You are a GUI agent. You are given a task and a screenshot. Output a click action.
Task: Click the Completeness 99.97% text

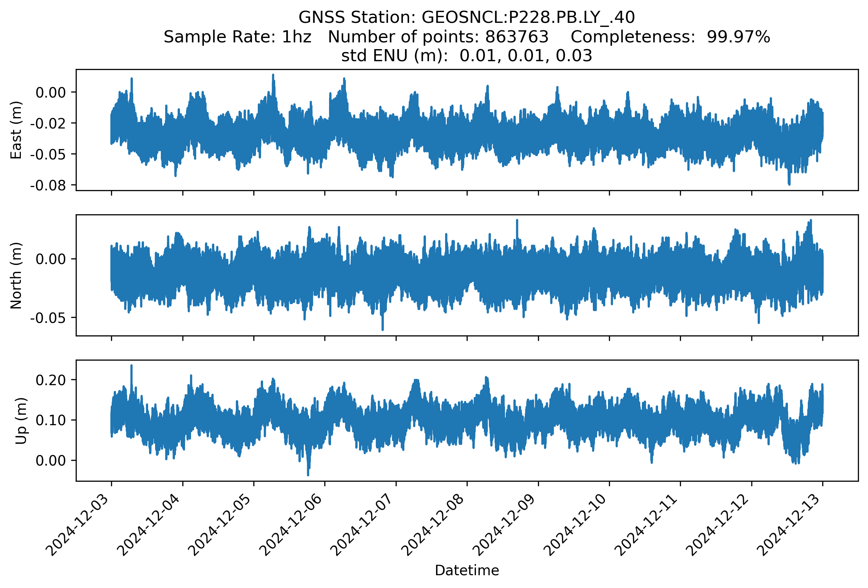tap(670, 37)
